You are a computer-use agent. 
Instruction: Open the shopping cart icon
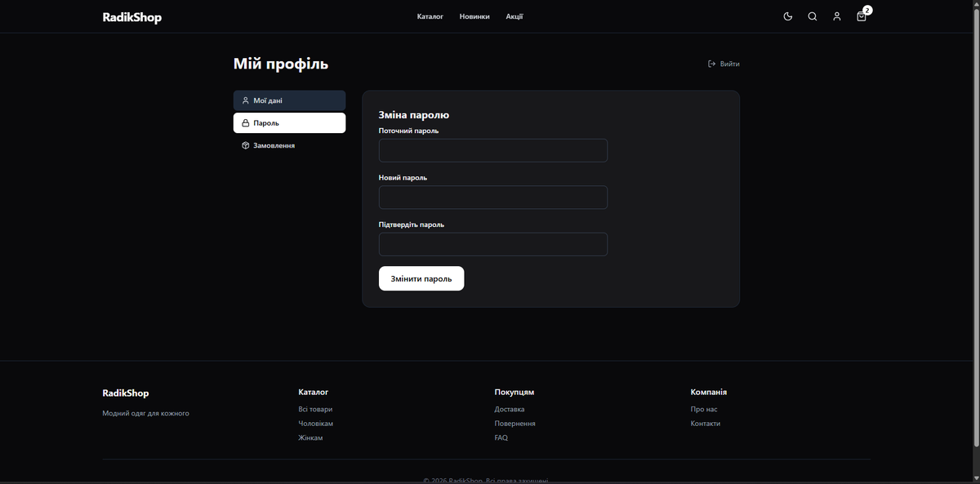[x=862, y=16]
